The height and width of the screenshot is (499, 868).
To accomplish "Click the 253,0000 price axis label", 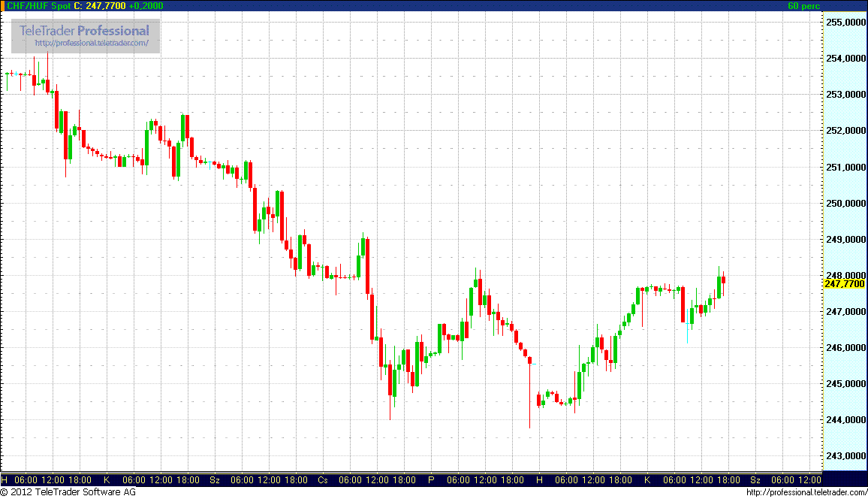I will pyautogui.click(x=845, y=94).
